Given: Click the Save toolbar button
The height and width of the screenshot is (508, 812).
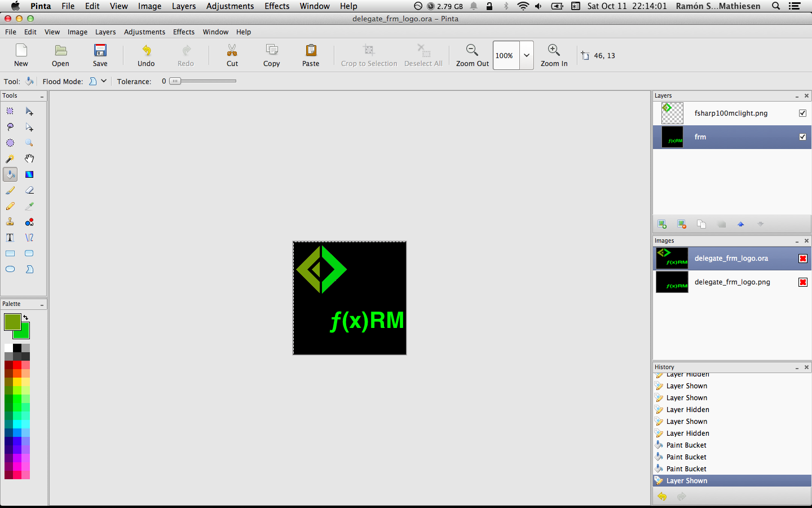Looking at the screenshot, I should (x=100, y=55).
